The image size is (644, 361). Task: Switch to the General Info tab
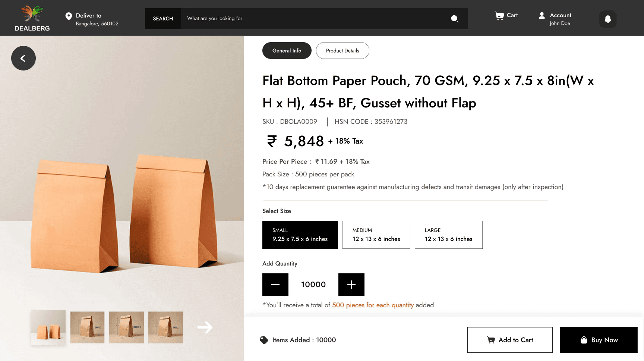point(287,50)
